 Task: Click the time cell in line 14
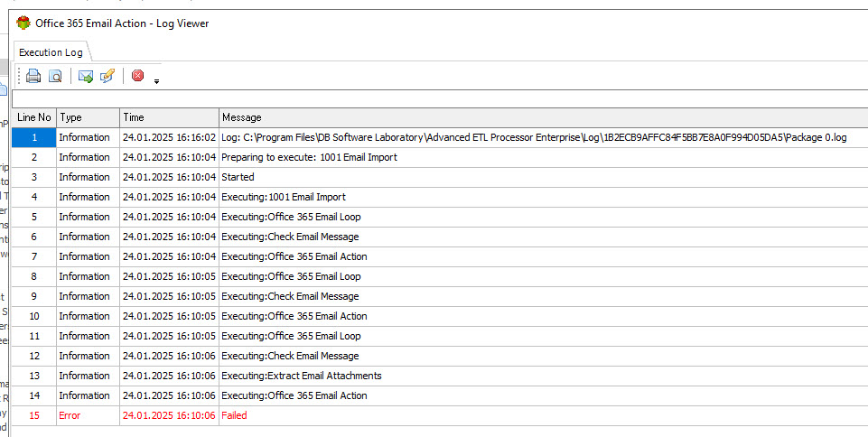point(169,396)
